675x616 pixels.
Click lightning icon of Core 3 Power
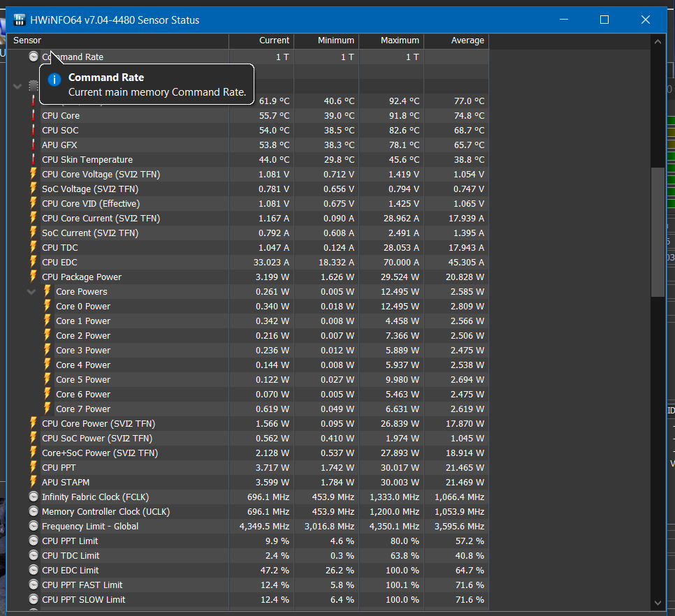48,350
